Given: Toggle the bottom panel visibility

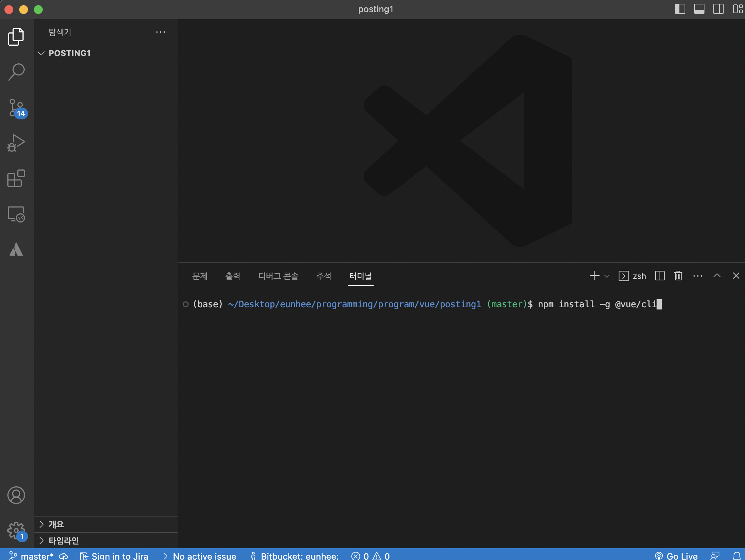Looking at the screenshot, I should point(699,9).
